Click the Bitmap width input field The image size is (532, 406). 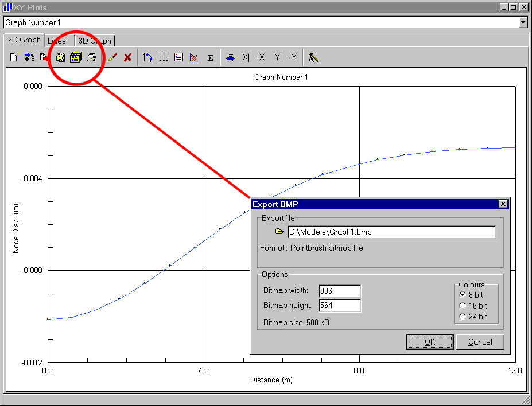coord(340,291)
